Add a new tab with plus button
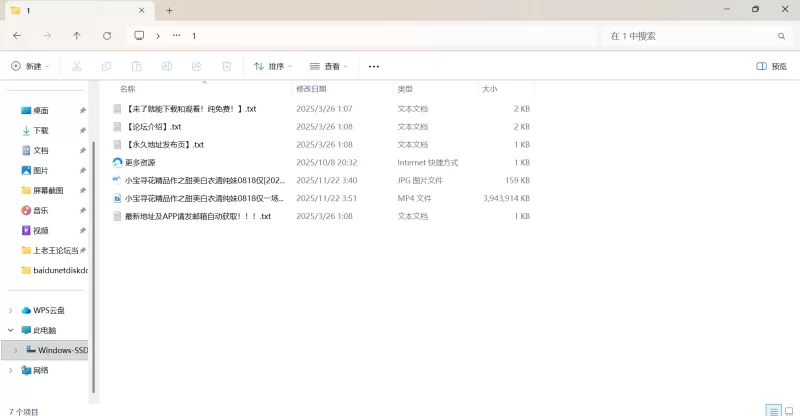 [x=169, y=10]
